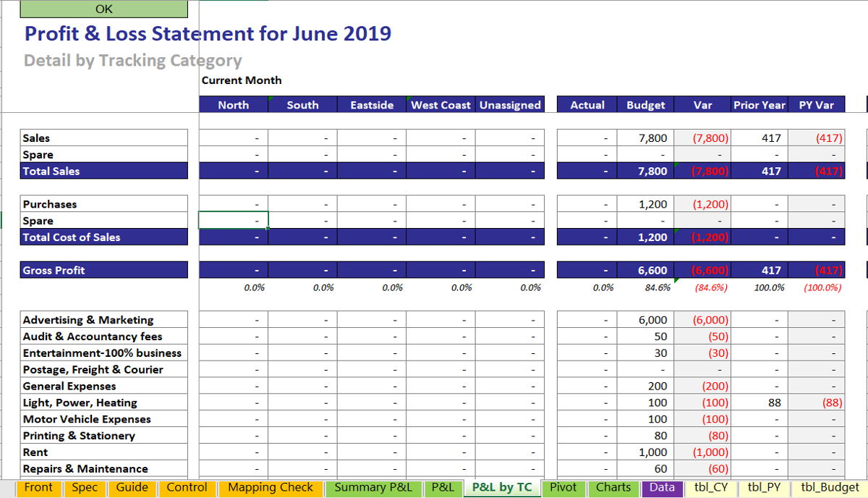Select the P&L sheet tab
The image size is (868, 498).
(443, 488)
